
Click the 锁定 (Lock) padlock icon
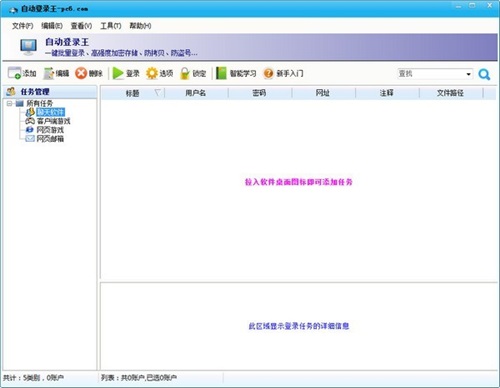click(185, 73)
